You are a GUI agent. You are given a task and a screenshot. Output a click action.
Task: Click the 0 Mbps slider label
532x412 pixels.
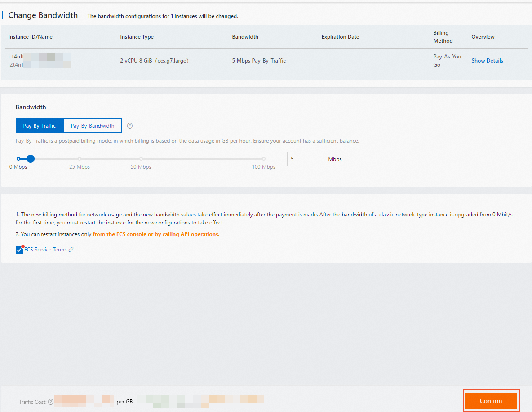pos(18,167)
